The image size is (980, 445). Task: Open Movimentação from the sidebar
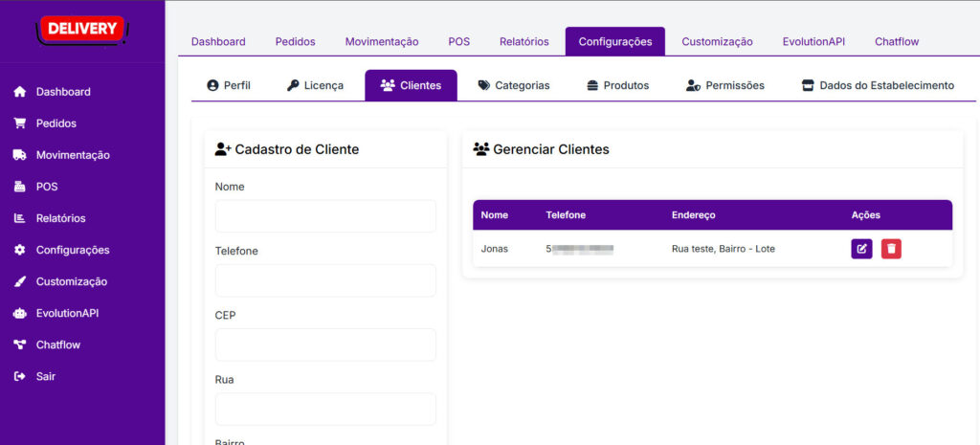[x=73, y=155]
